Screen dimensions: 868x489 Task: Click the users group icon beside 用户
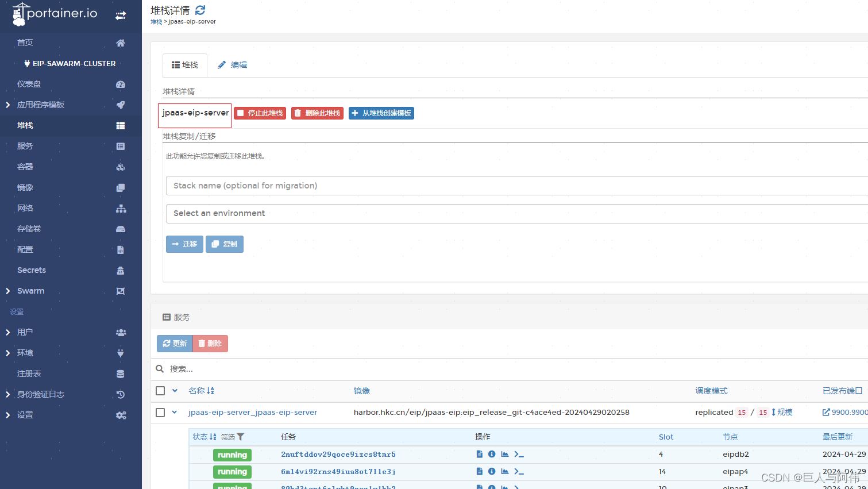(x=121, y=333)
